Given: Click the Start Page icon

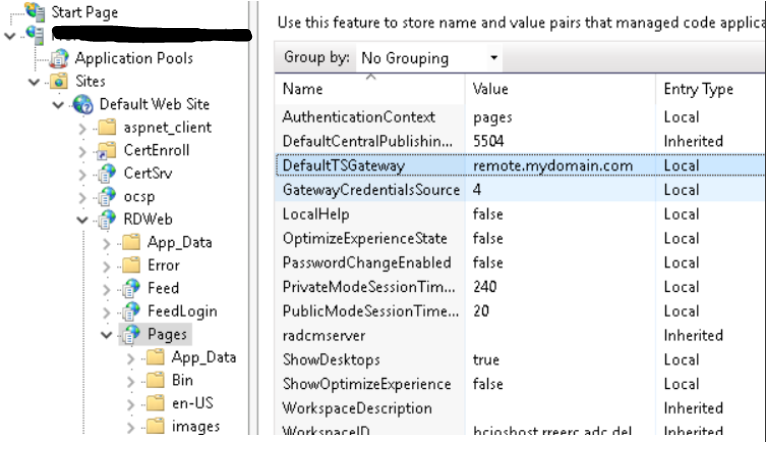Looking at the screenshot, I should (x=36, y=12).
